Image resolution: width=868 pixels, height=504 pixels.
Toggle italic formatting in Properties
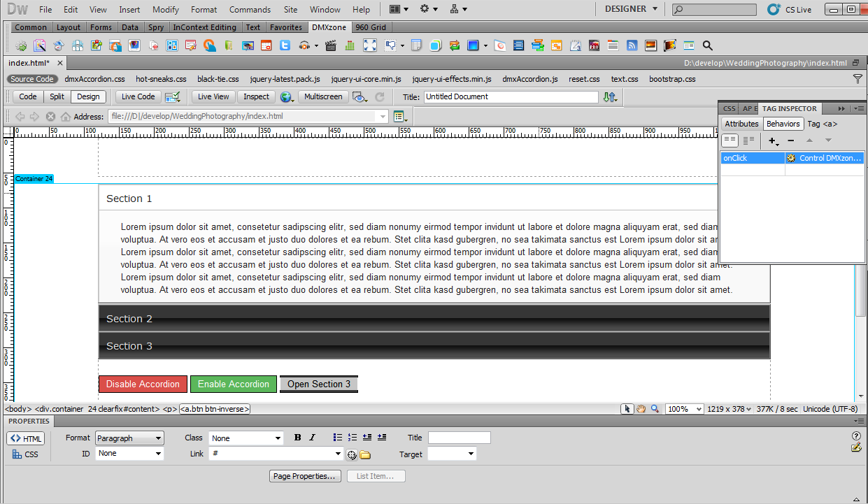coord(312,438)
